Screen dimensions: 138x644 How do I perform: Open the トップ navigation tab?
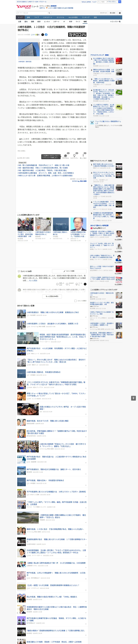(x=20, y=17)
